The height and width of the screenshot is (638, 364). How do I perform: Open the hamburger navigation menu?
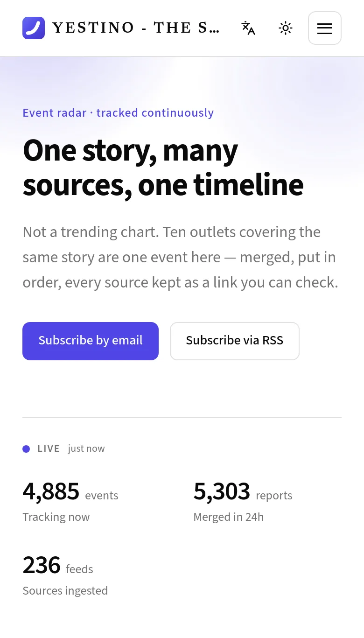[325, 28]
